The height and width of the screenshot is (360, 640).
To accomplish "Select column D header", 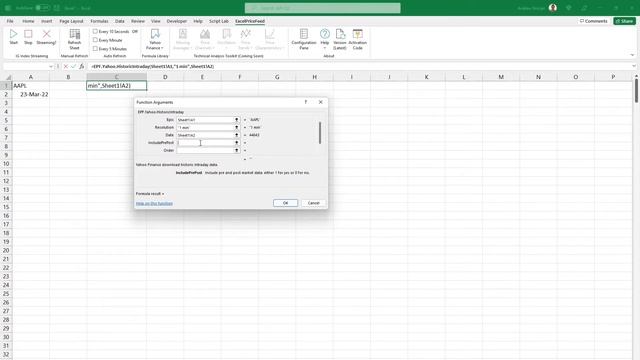I will point(165,77).
